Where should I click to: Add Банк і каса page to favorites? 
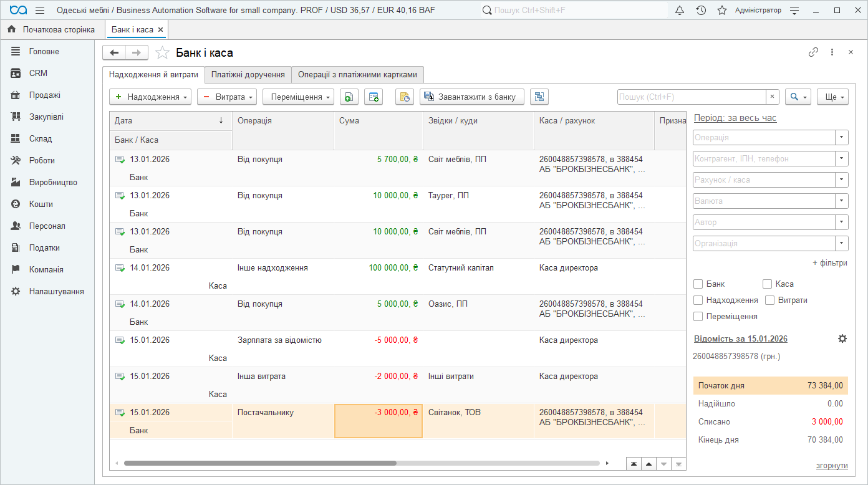pyautogui.click(x=162, y=53)
